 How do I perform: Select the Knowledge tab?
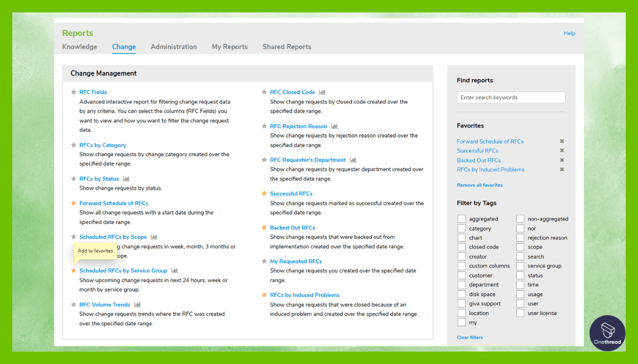coord(79,47)
